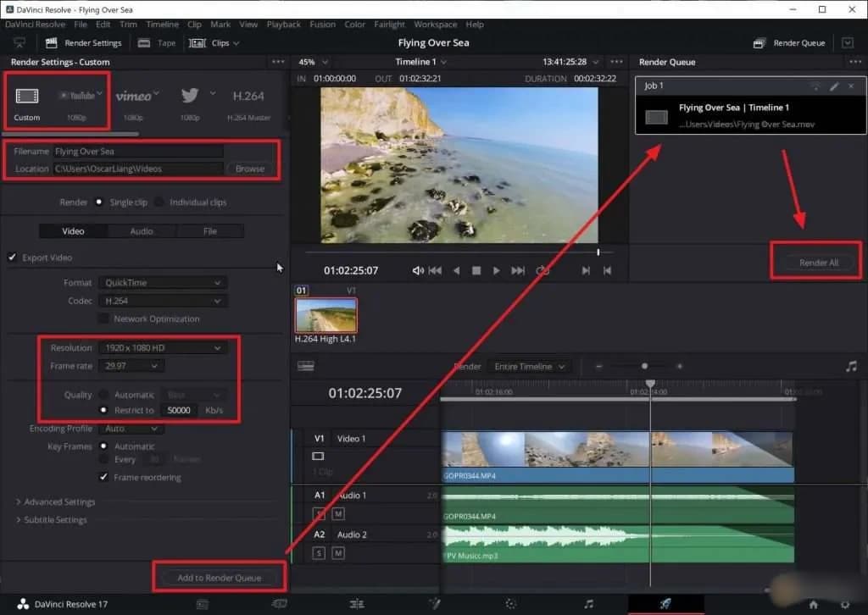Viewport: 868px width, 615px height.
Task: Go to previous clip icon
Action: point(607,270)
